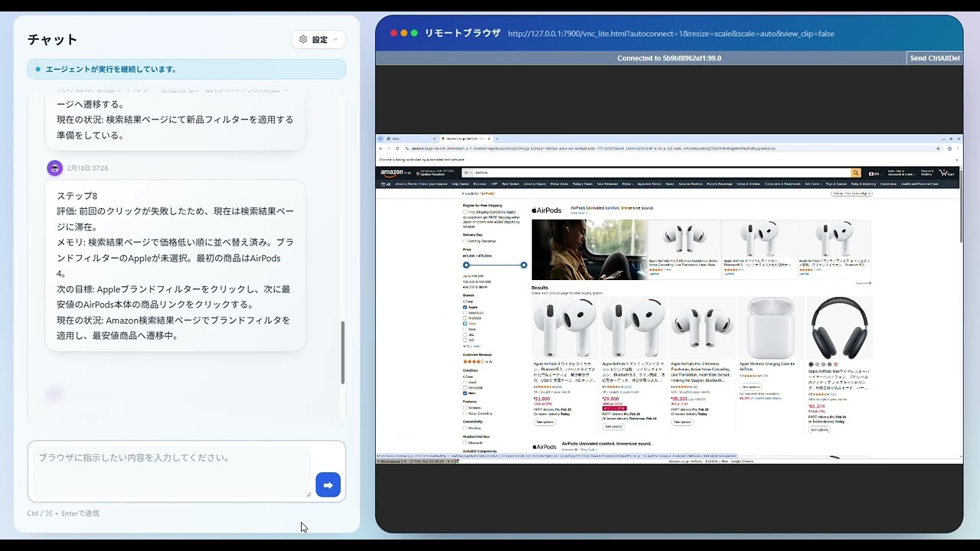Reload the Amazon page in remote browser
This screenshot has height=551, width=980.
coord(397,148)
